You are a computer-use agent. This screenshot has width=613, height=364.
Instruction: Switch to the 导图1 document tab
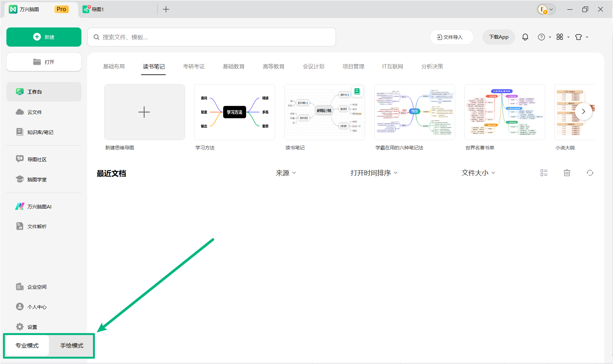point(117,9)
